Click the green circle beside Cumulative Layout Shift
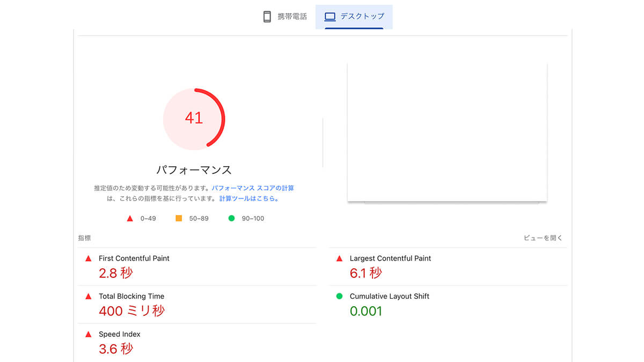The width and height of the screenshot is (644, 362). 339,296
